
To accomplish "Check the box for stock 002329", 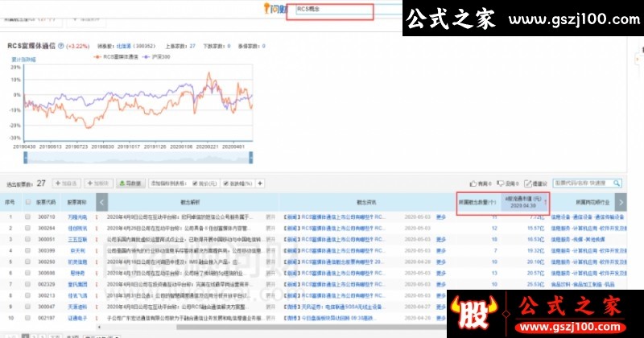I will click(27, 284).
